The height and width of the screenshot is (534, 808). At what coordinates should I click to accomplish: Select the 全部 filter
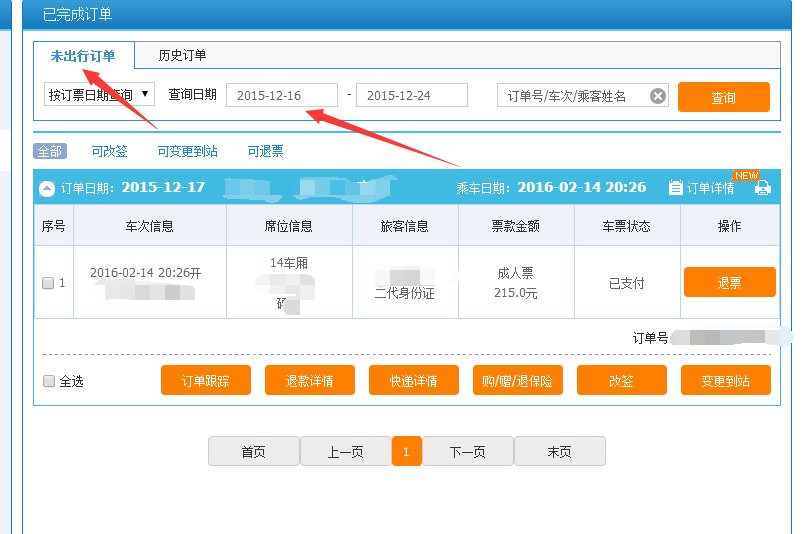(50, 151)
